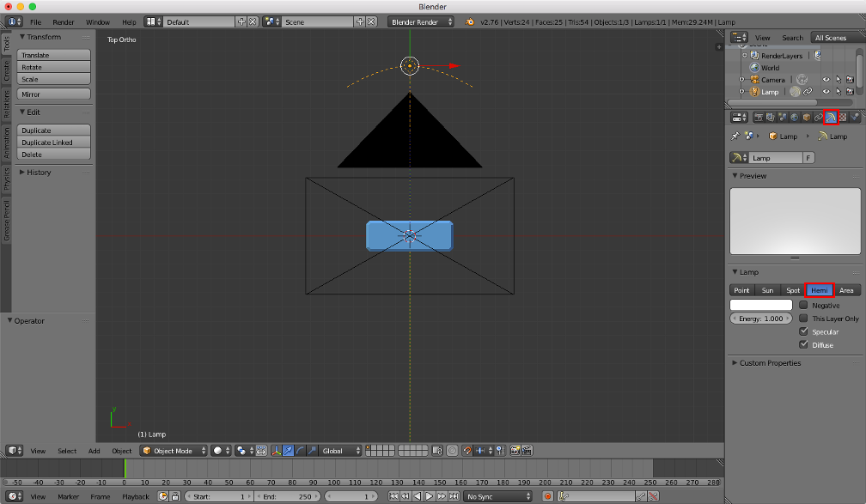Select the rotate manipulator arc icon
Viewport: 866px width, 504px height.
tap(301, 451)
